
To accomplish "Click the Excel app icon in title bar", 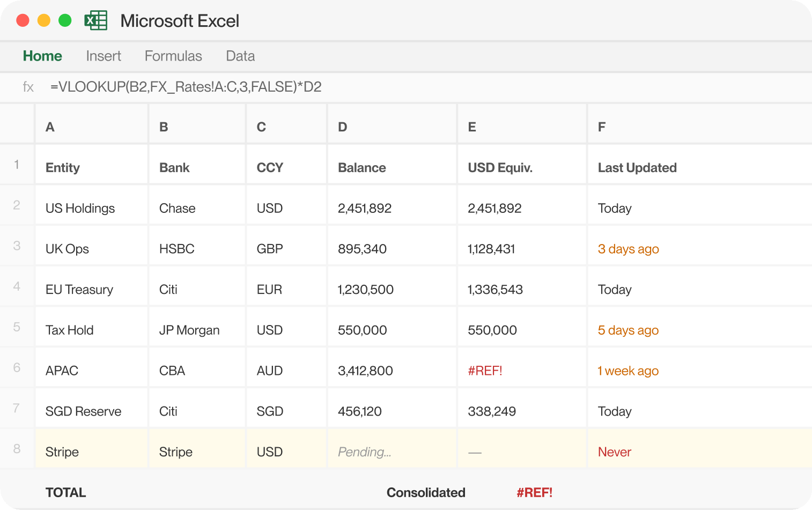I will (96, 20).
